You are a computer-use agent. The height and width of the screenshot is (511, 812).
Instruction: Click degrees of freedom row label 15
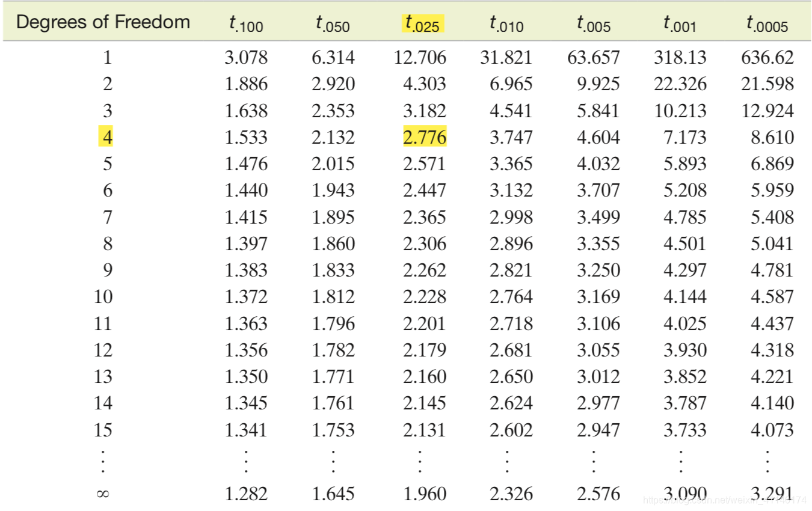(103, 430)
